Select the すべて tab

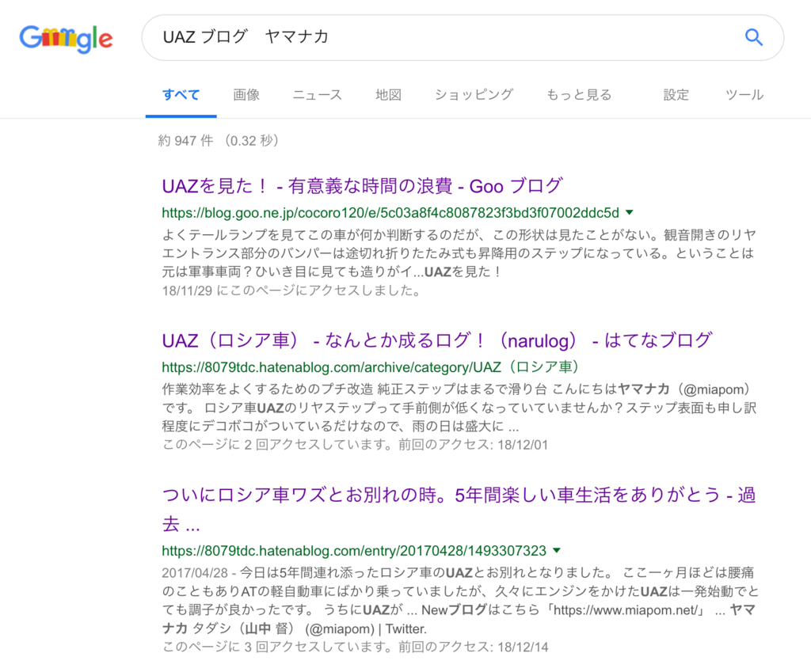point(181,95)
